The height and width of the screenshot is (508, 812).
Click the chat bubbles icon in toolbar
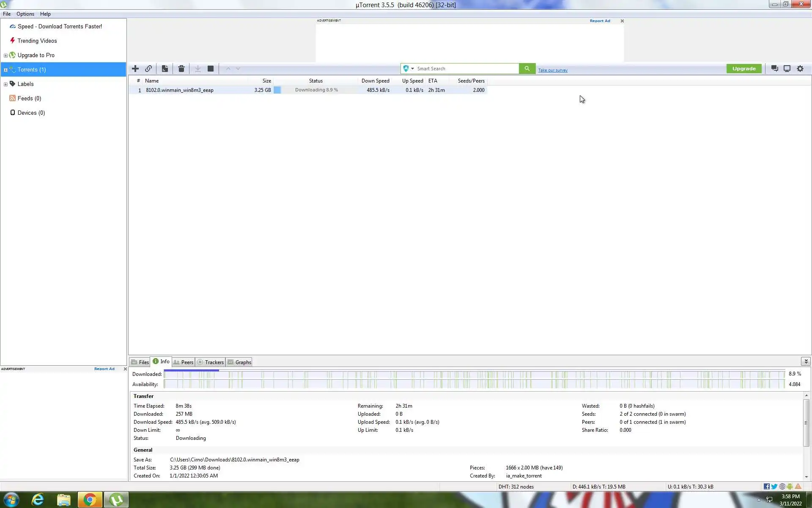point(774,69)
